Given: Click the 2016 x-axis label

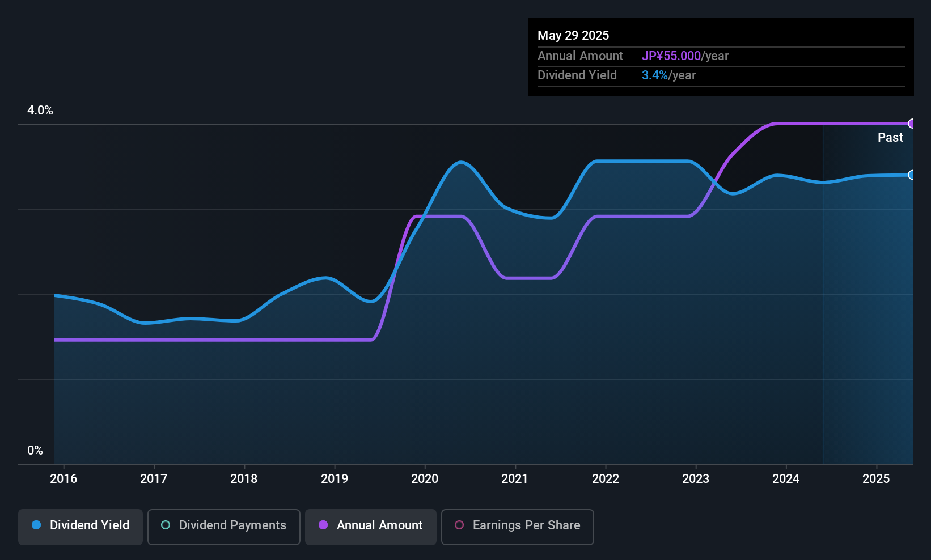Looking at the screenshot, I should pyautogui.click(x=64, y=479).
